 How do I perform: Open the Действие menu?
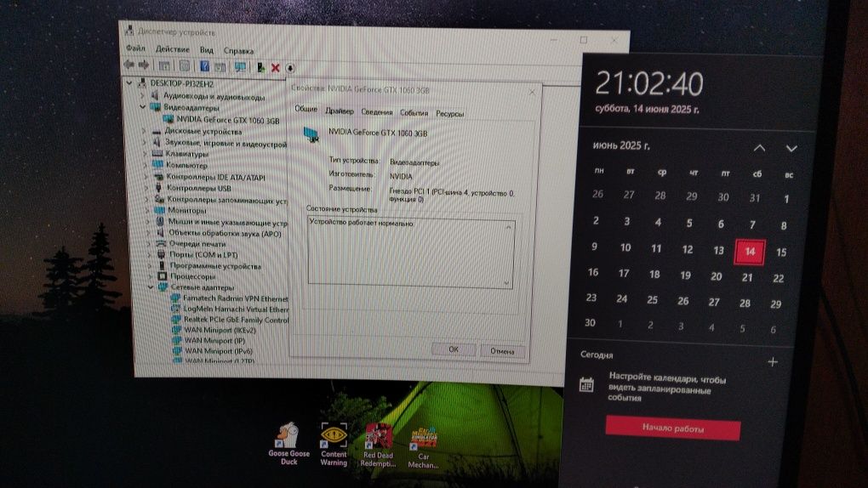click(172, 49)
